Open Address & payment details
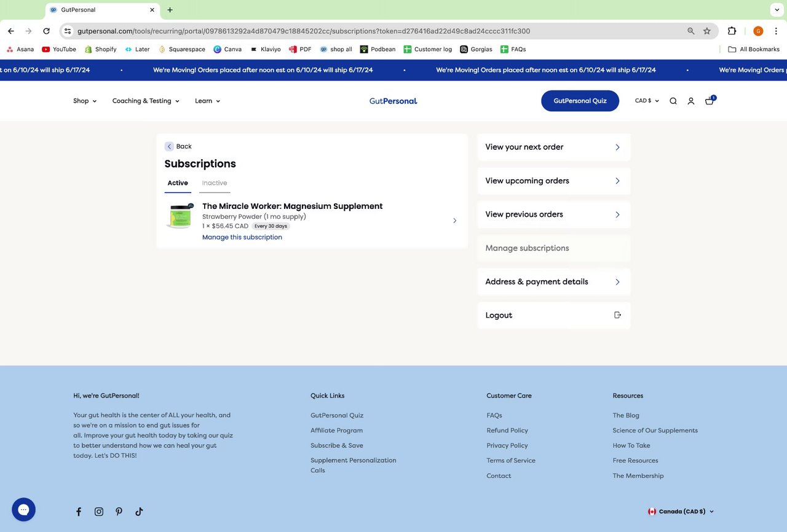787x532 pixels. coord(554,282)
